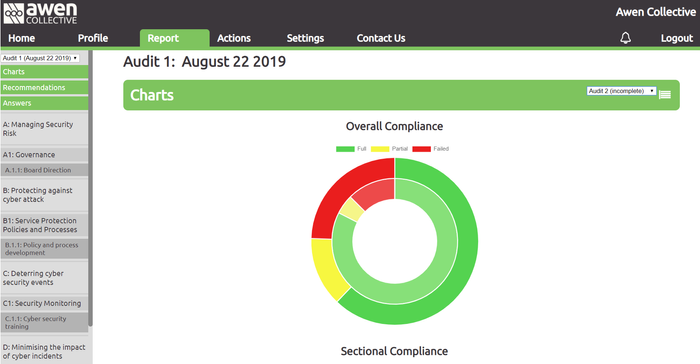Image resolution: width=700 pixels, height=364 pixels.
Task: Open the Settings menu item
Action: point(305,38)
